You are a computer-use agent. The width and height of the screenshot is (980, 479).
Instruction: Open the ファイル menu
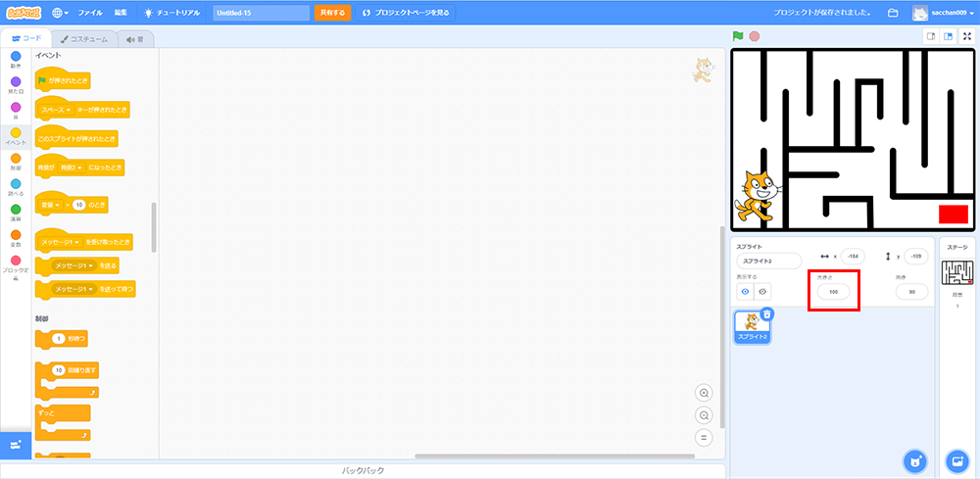[89, 13]
